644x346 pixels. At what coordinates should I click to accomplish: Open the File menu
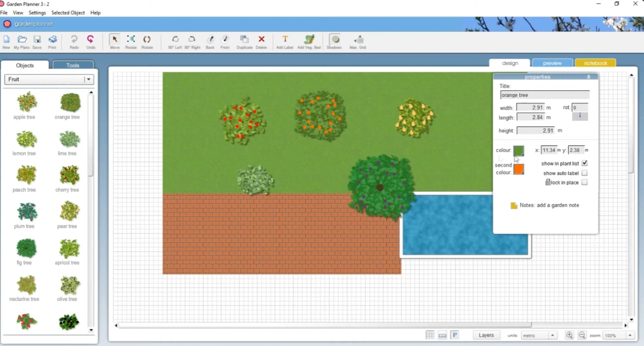[4, 13]
